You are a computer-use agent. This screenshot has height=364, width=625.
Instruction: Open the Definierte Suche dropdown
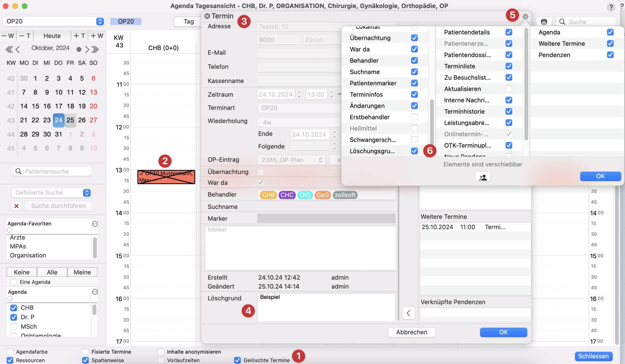click(x=52, y=193)
